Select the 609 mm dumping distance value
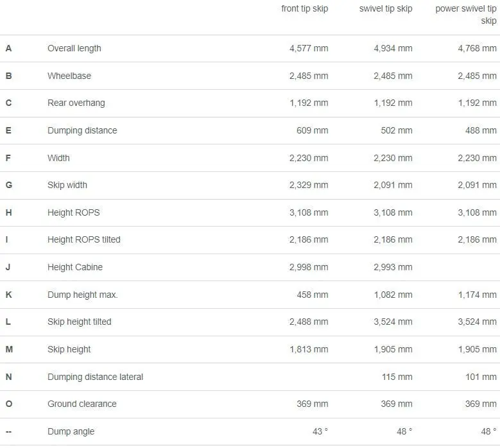Image resolution: width=500 pixels, height=448 pixels. (312, 130)
